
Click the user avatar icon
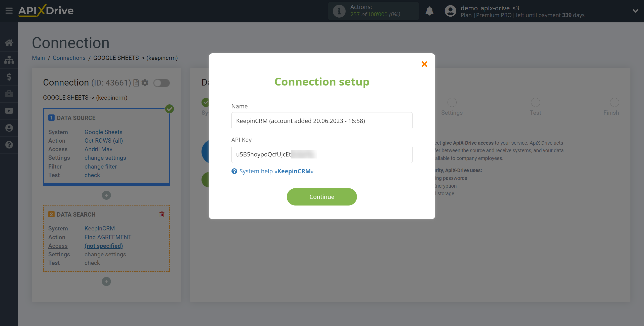(450, 11)
